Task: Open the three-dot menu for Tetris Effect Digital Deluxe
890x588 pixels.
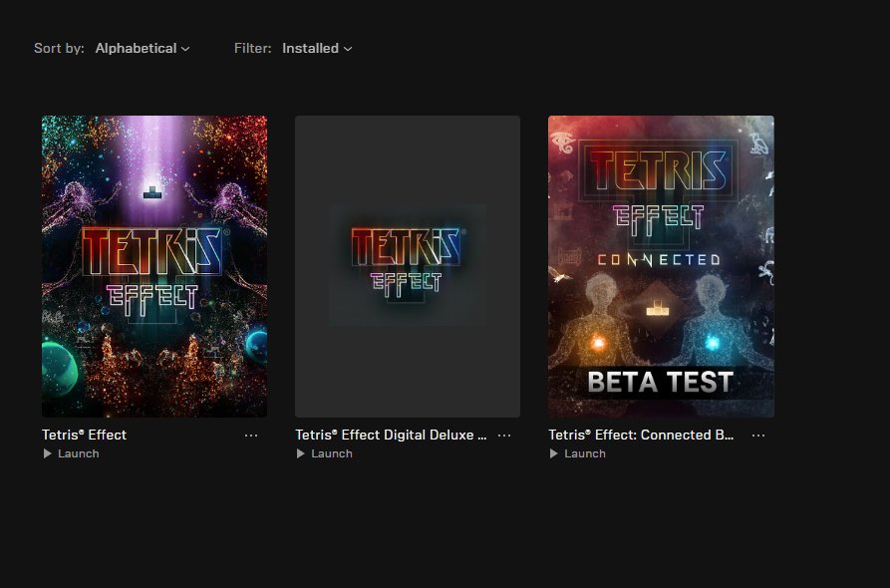Action: pos(504,436)
